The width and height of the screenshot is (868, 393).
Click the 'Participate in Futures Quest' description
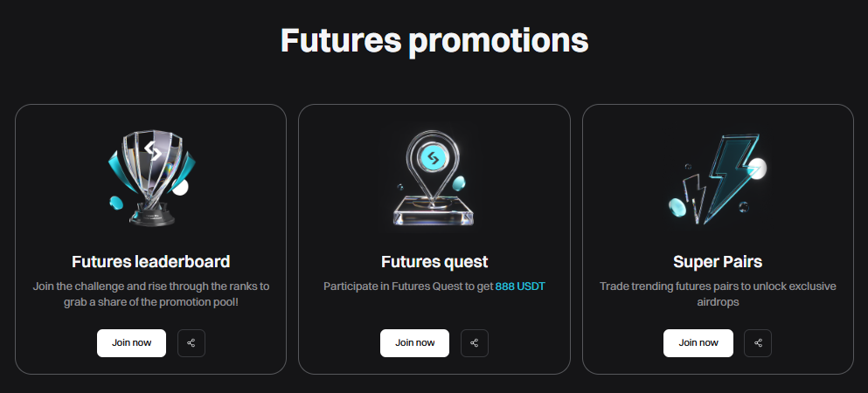click(408, 286)
